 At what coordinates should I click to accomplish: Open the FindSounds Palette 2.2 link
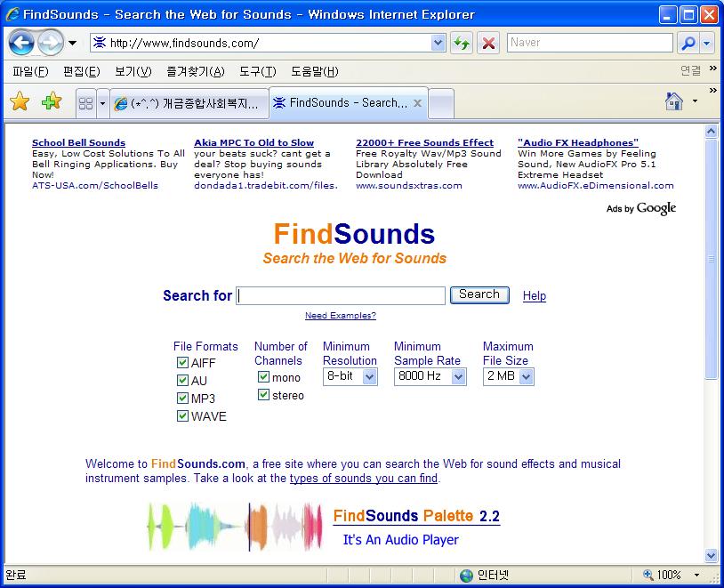point(416,516)
